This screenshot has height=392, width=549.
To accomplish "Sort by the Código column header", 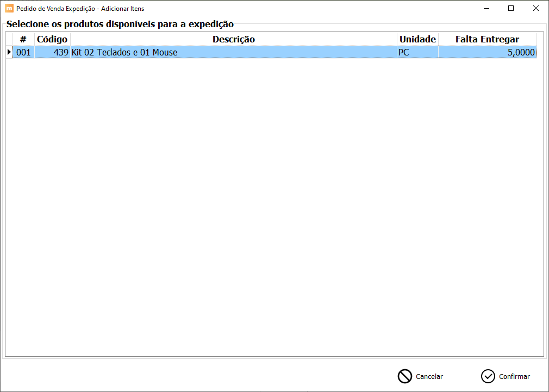I will pyautogui.click(x=52, y=39).
